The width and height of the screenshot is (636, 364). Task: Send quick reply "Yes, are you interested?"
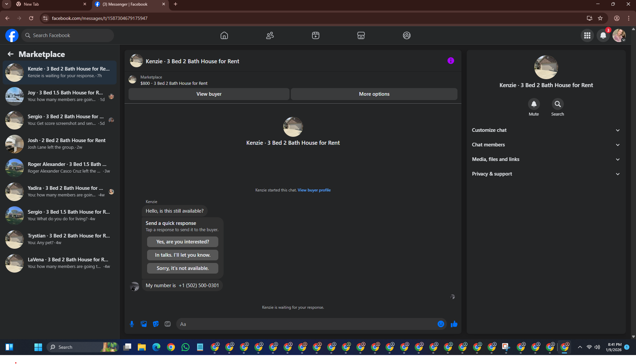183,242
